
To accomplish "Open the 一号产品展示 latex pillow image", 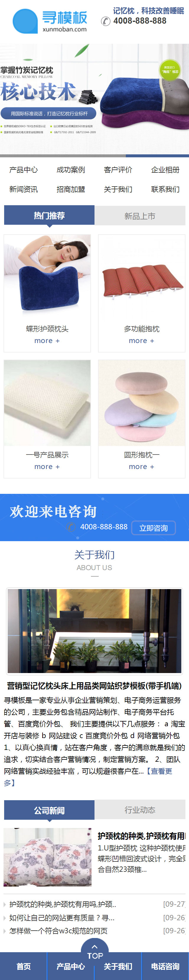I will point(47,403).
